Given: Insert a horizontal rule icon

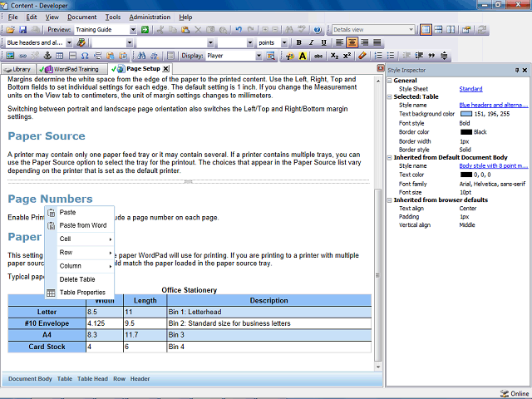Looking at the screenshot, I should tap(72, 56).
